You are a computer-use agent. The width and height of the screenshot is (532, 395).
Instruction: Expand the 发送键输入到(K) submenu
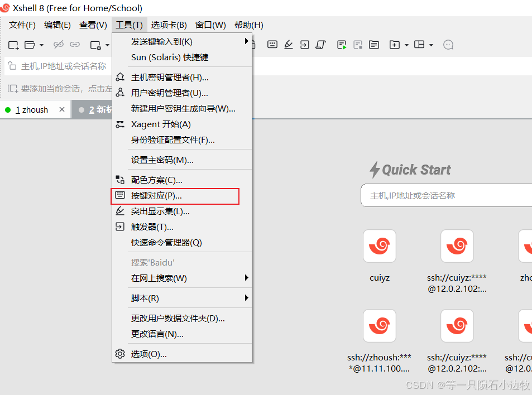tap(182, 41)
